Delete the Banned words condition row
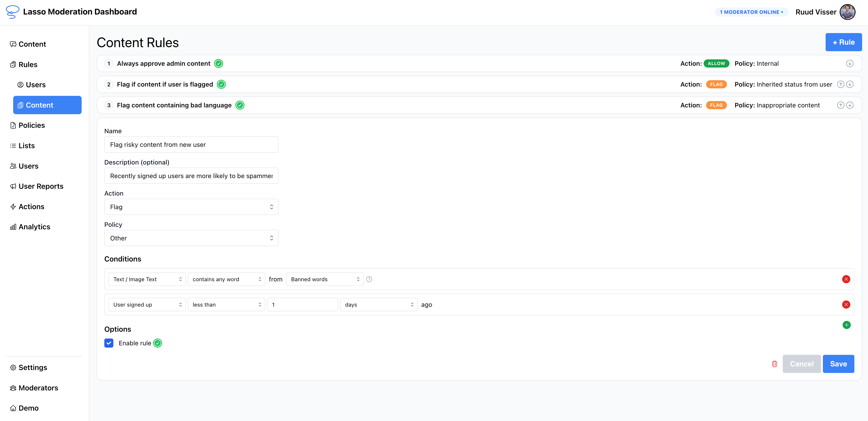 (x=846, y=279)
